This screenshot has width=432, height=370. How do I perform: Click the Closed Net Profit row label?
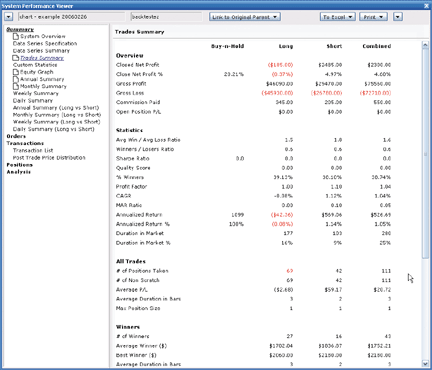(x=138, y=65)
